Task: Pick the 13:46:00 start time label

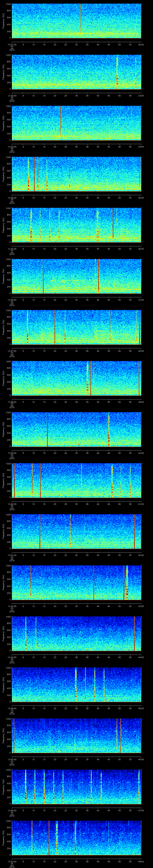Action: click(12, 810)
